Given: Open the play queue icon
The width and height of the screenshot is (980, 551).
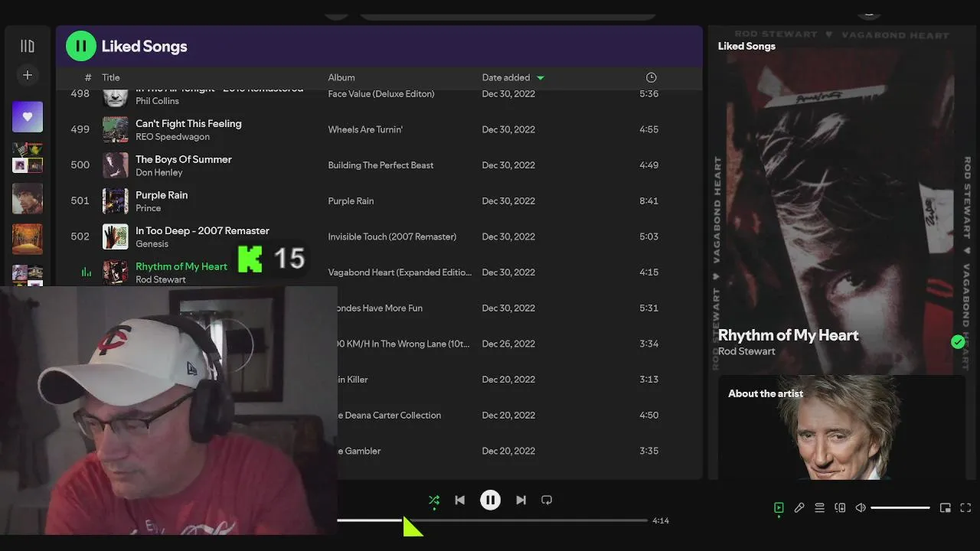Looking at the screenshot, I should point(819,507).
